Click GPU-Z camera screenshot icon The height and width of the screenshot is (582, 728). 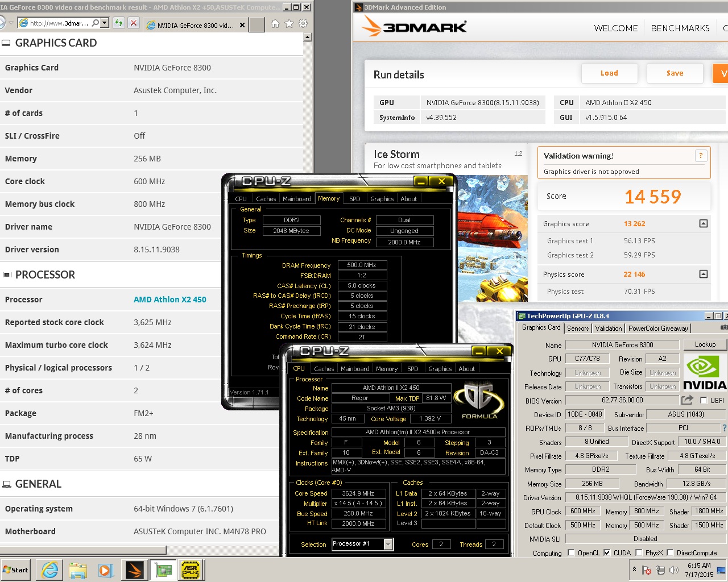tap(724, 327)
